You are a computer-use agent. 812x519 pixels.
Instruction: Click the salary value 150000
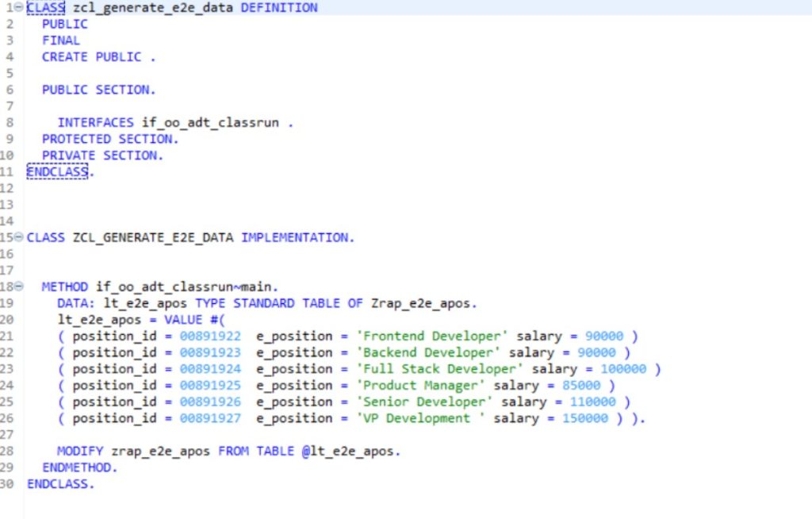tap(584, 418)
